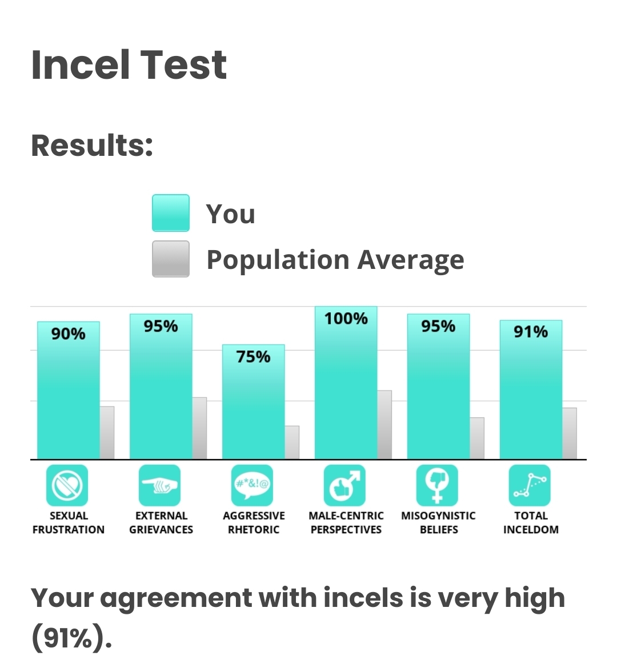Select the 100% Male-Centric Perspectives bar
The image size is (617, 672).
pyautogui.click(x=346, y=383)
